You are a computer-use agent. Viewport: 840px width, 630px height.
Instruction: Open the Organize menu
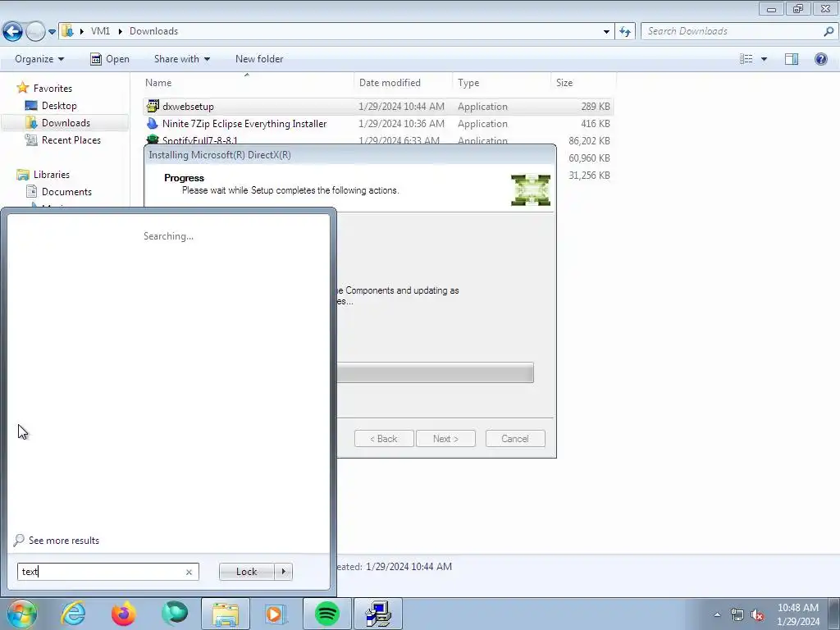tap(39, 59)
